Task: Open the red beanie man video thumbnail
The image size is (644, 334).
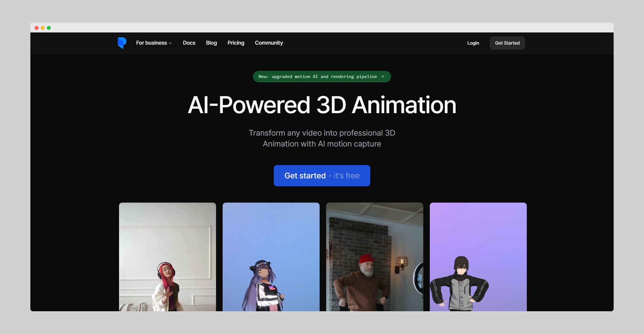Action: (375, 257)
